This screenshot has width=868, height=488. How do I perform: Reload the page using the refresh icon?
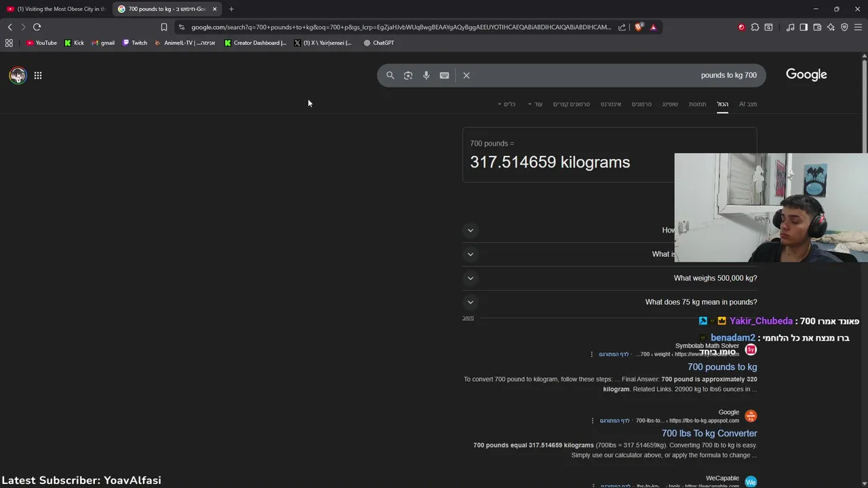[37, 27]
